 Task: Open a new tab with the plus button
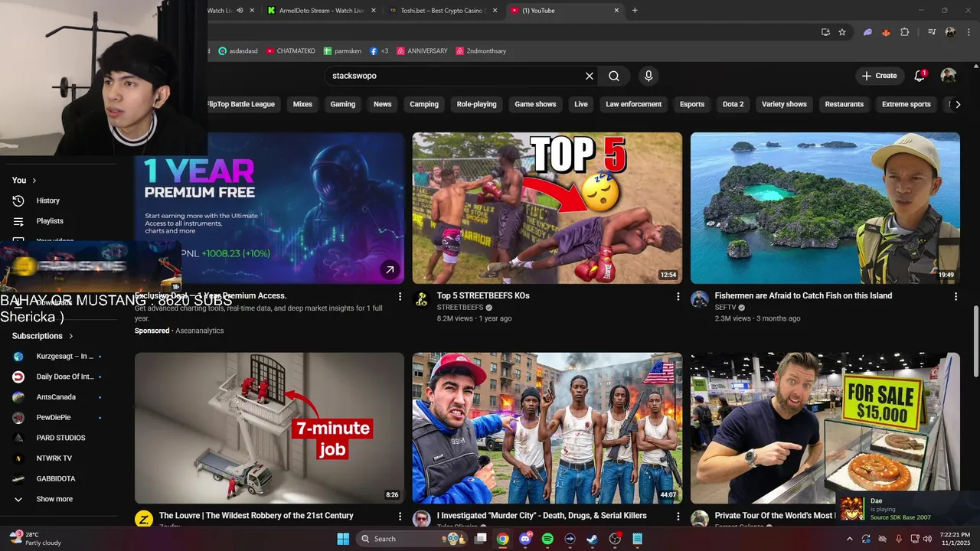(x=635, y=11)
